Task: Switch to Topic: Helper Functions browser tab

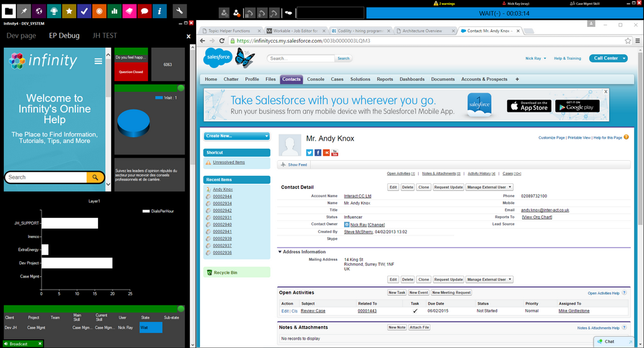Action: tap(230, 31)
